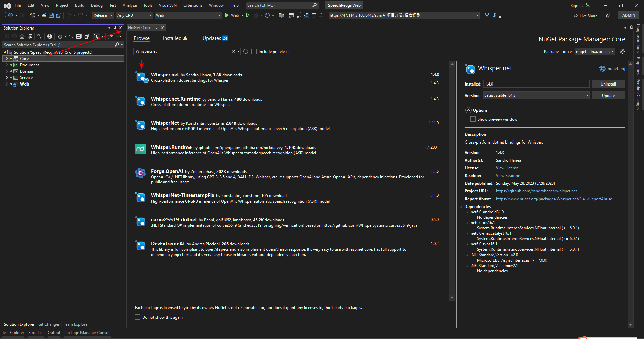
Task: Click the gear icon above Diagnostic Tools
Action: 631,27
